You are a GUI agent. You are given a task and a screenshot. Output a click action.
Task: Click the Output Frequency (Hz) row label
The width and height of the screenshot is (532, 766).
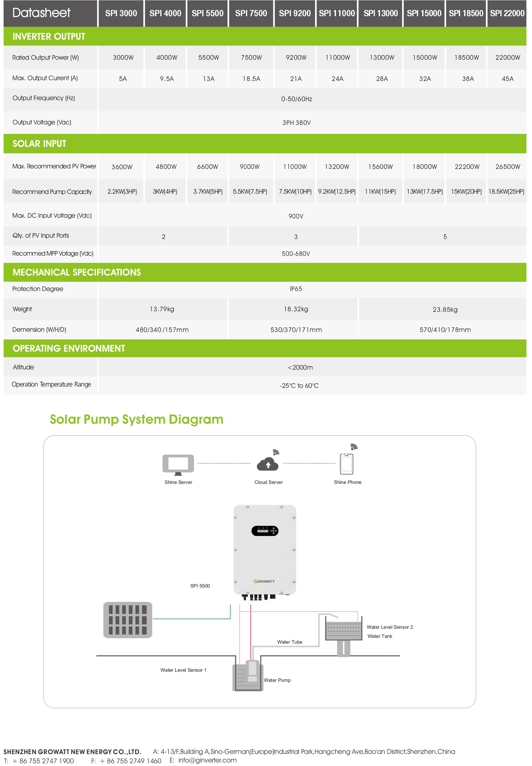click(x=44, y=98)
